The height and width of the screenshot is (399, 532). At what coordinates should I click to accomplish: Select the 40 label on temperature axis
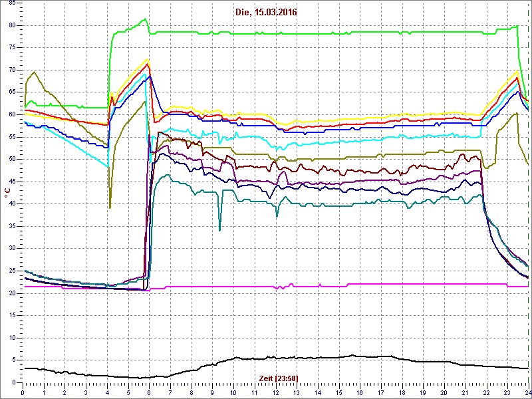(x=11, y=204)
